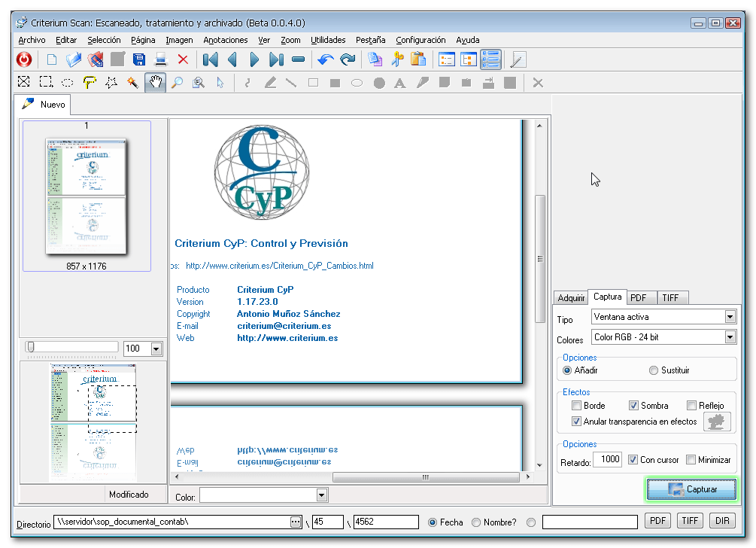The height and width of the screenshot is (548, 756).
Task: Click the DIR button
Action: (722, 521)
